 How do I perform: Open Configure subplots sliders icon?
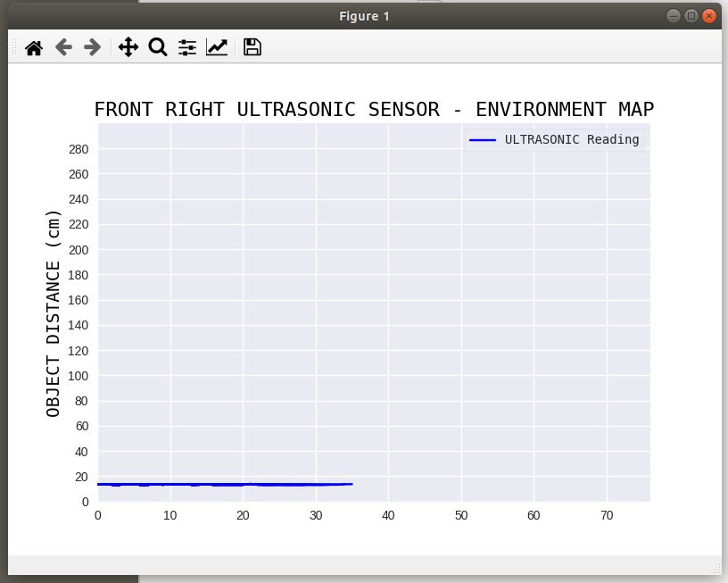(x=187, y=47)
